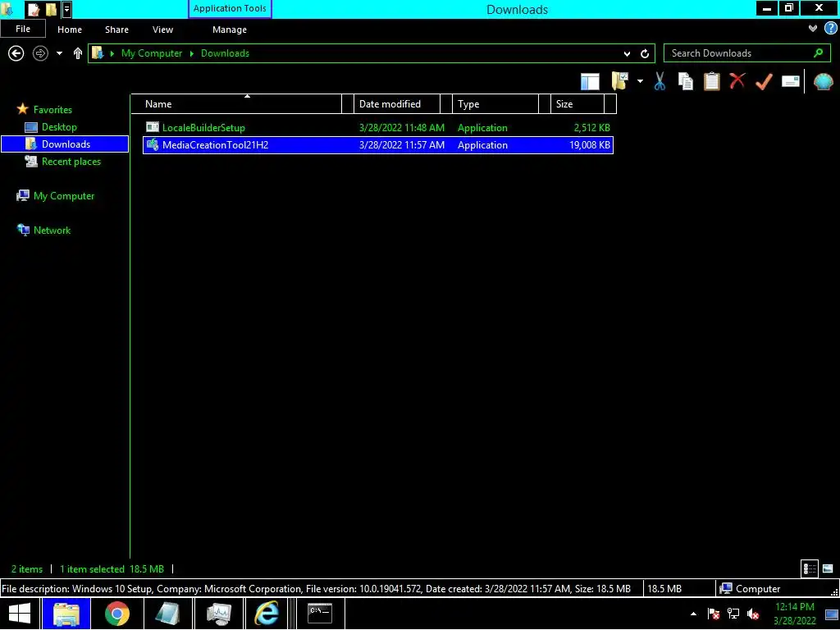Click the search magnifier icon
Image resolution: width=840 pixels, height=630 pixels.
(x=818, y=53)
